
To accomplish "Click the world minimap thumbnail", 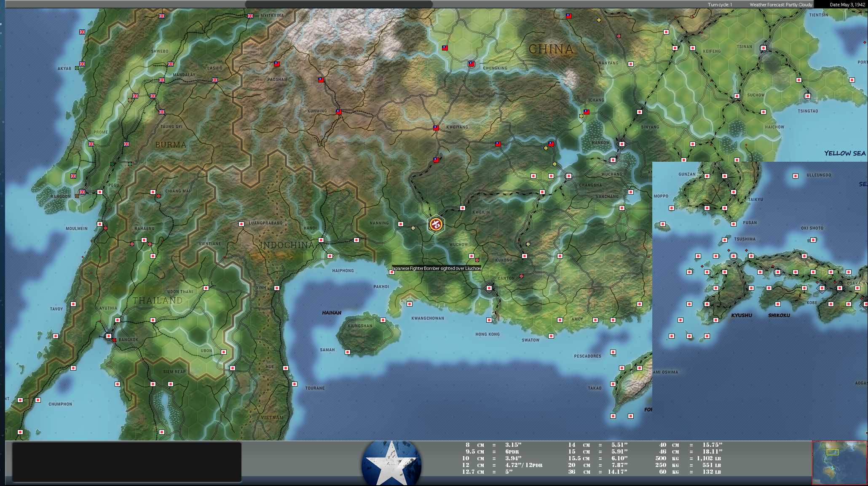I will [x=839, y=462].
